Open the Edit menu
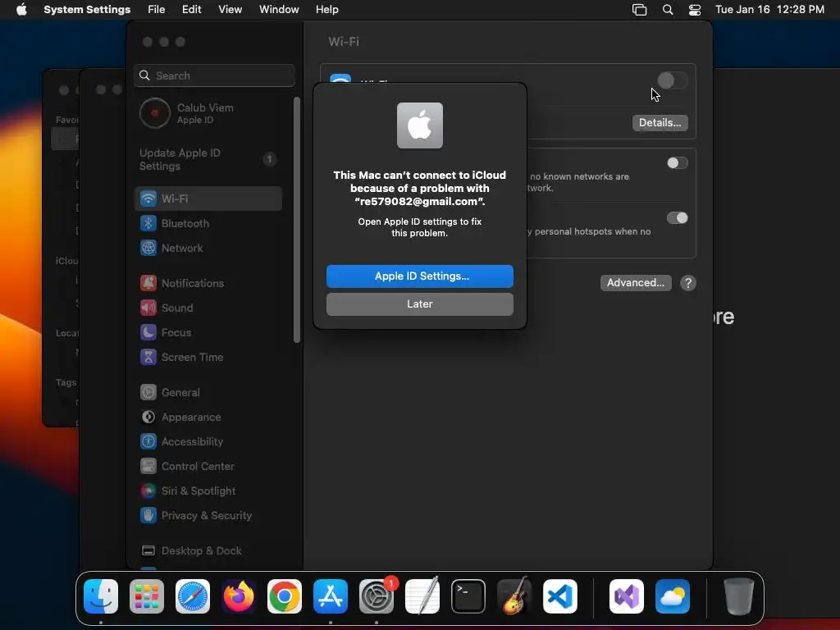This screenshot has width=840, height=630. click(191, 10)
